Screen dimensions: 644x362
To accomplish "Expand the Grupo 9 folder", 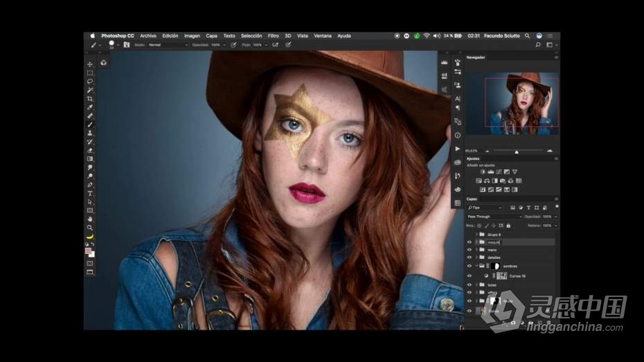I will tap(476, 235).
